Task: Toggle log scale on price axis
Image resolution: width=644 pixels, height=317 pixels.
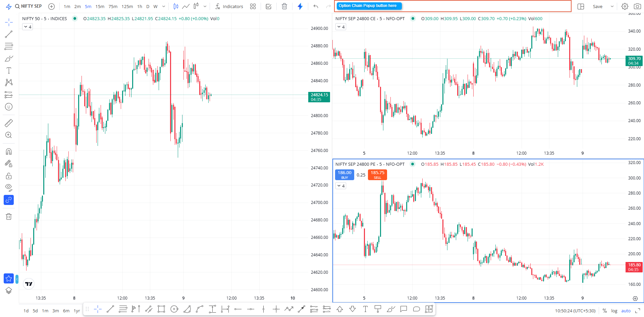Action: click(x=614, y=311)
